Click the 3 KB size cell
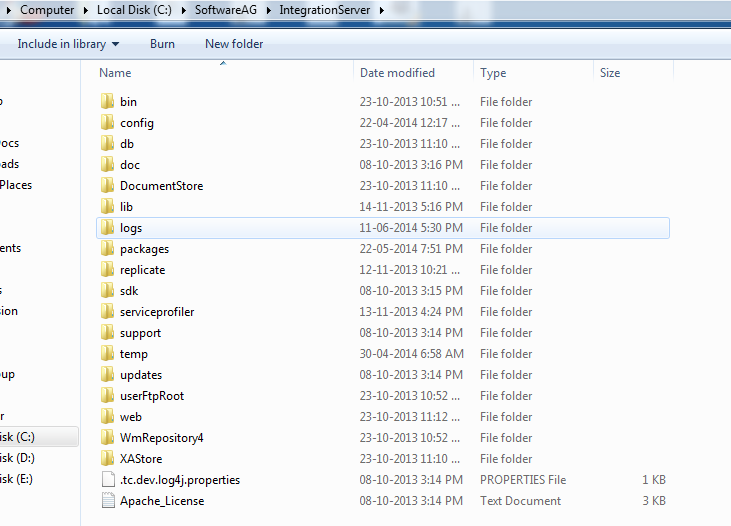Viewport: 731px width, 526px height. pyautogui.click(x=654, y=500)
